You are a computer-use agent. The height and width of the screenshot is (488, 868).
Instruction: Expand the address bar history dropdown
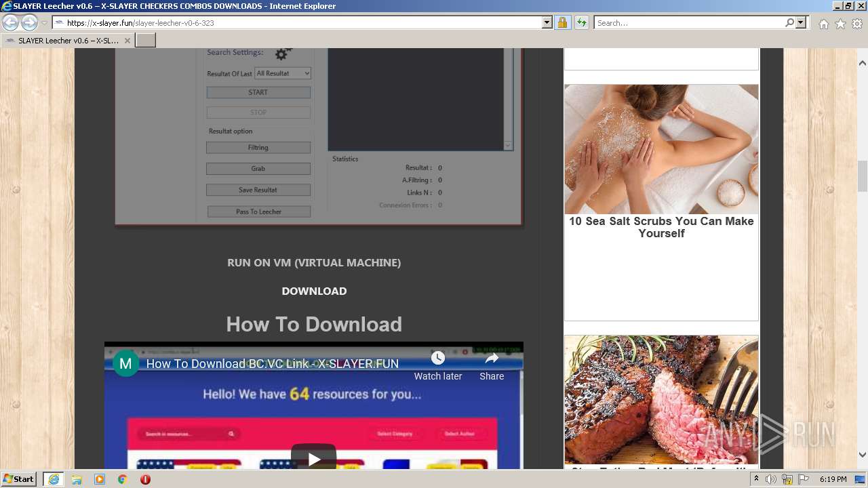coord(547,22)
